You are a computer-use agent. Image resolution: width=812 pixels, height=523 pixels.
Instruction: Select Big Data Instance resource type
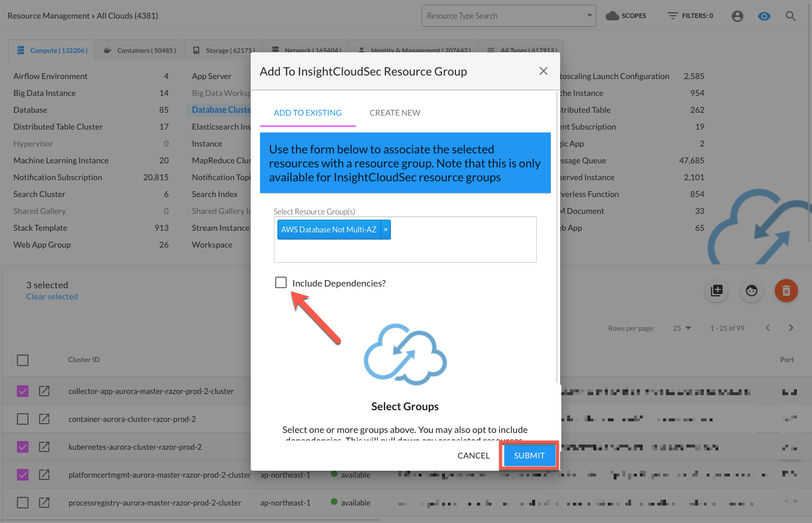45,93
